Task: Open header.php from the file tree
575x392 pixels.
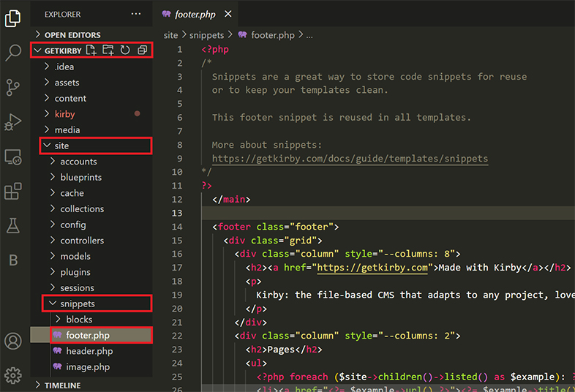Action: (91, 351)
